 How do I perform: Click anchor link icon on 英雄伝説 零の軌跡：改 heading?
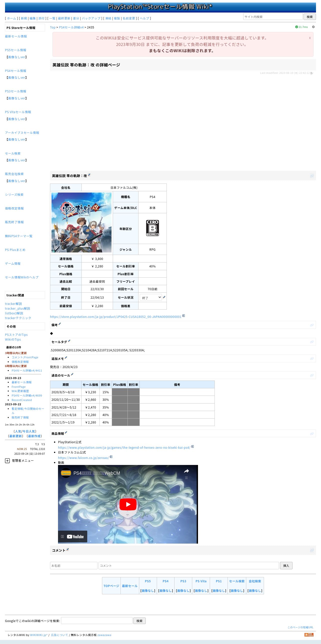tap(312, 176)
